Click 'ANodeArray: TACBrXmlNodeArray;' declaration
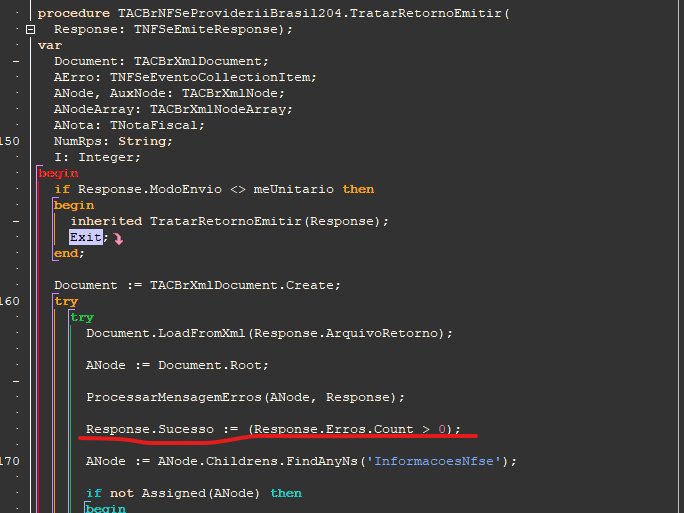684x513 pixels. coord(173,109)
